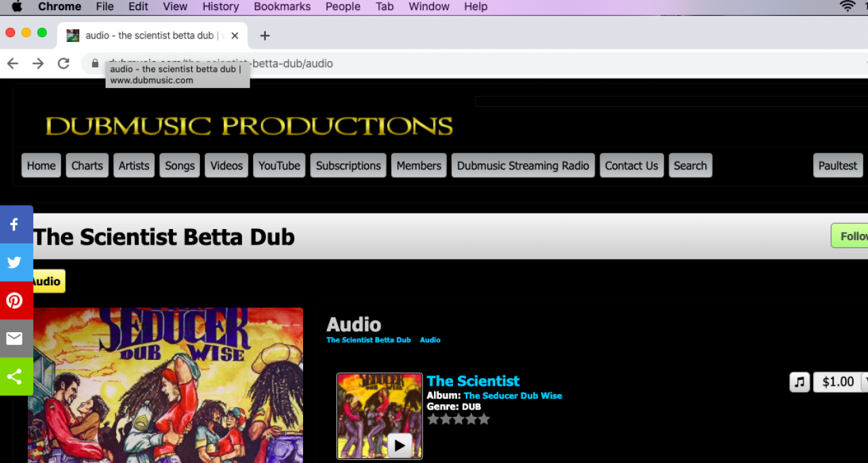Open the Bookmarks menu
This screenshot has height=463, width=868.
click(282, 7)
